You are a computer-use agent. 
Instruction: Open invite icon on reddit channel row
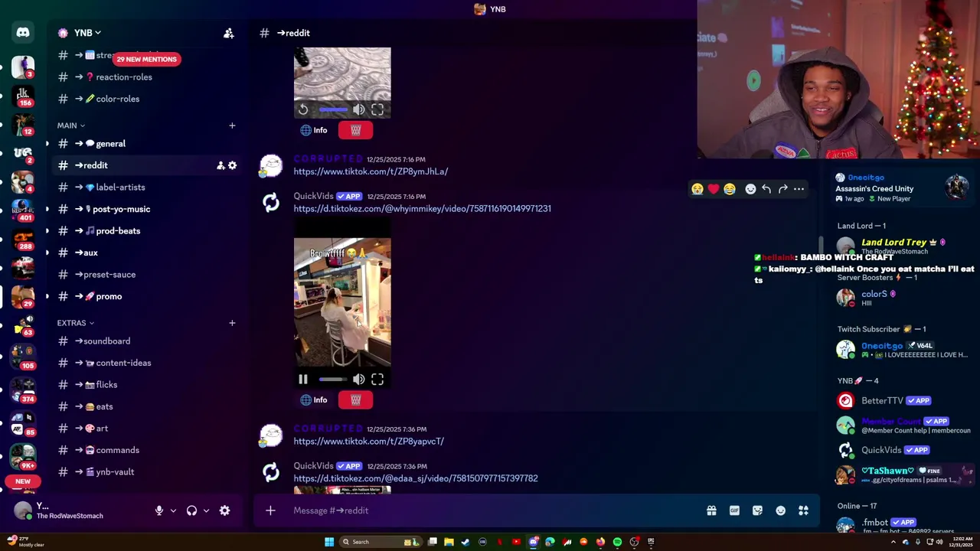pos(220,165)
